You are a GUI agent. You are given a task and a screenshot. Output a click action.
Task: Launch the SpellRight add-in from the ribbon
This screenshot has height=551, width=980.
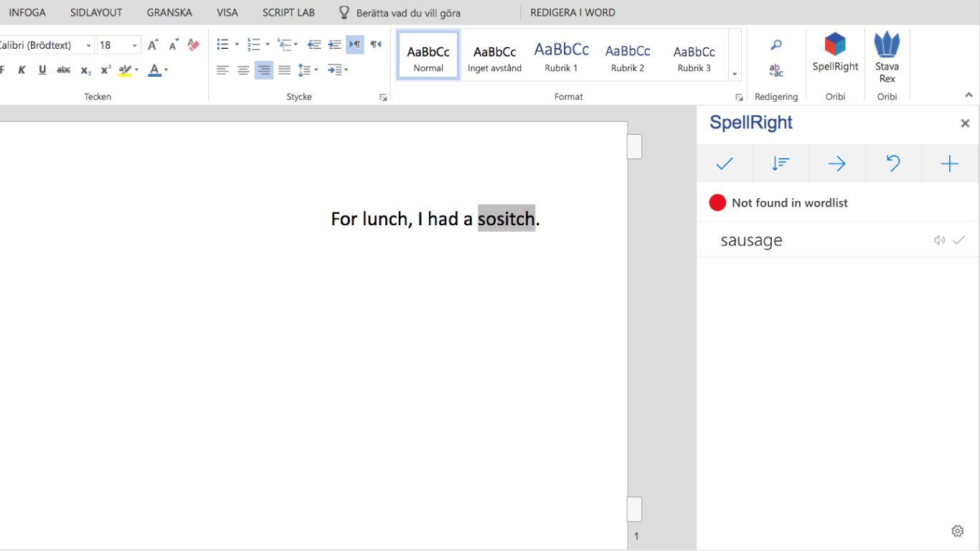point(835,52)
